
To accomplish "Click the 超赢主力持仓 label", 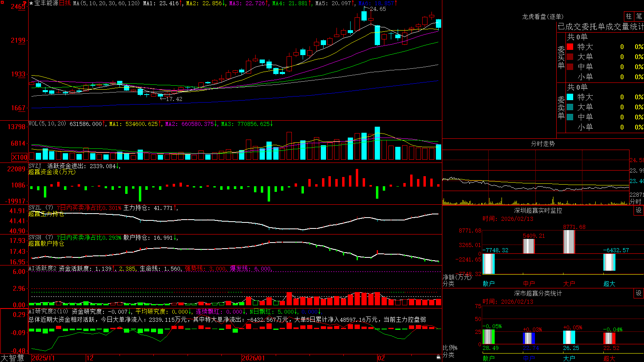I will tap(46, 214).
